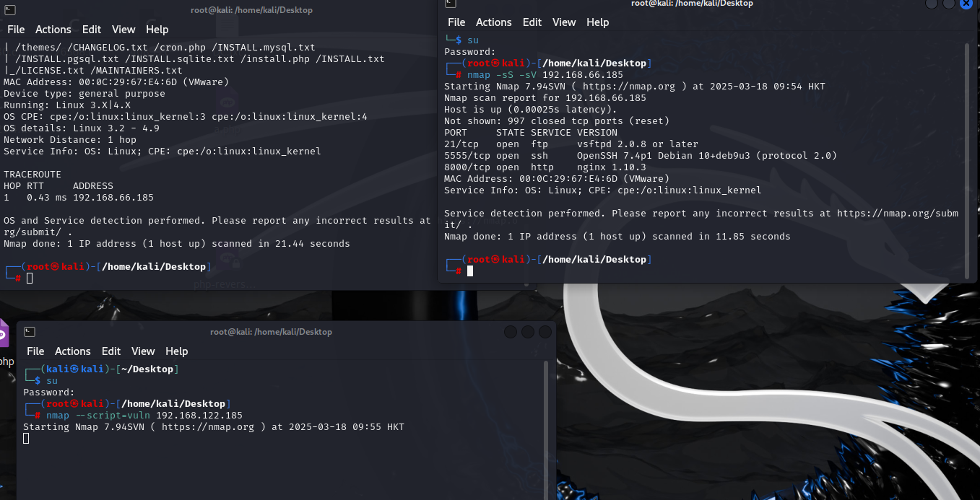
Task: Click the bottom window title 'root@kali: /home/kali/Desktop'
Action: 271,332
